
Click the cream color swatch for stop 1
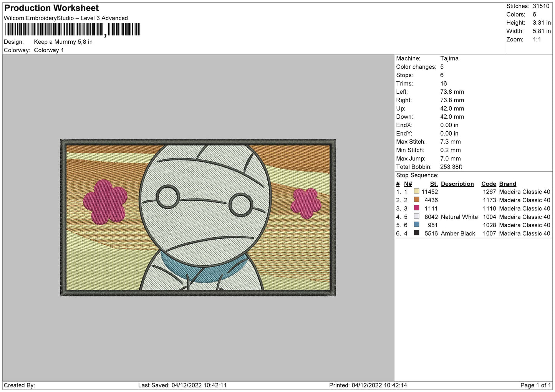(416, 191)
